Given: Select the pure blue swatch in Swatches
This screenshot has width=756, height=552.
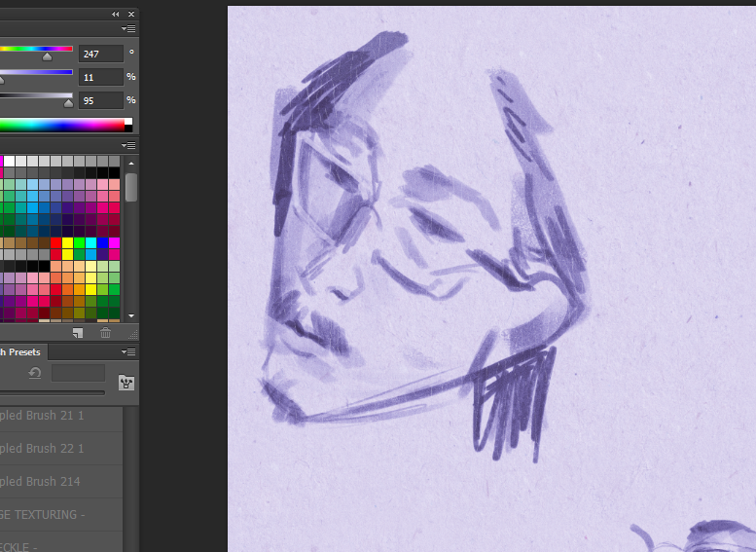Looking at the screenshot, I should [102, 242].
